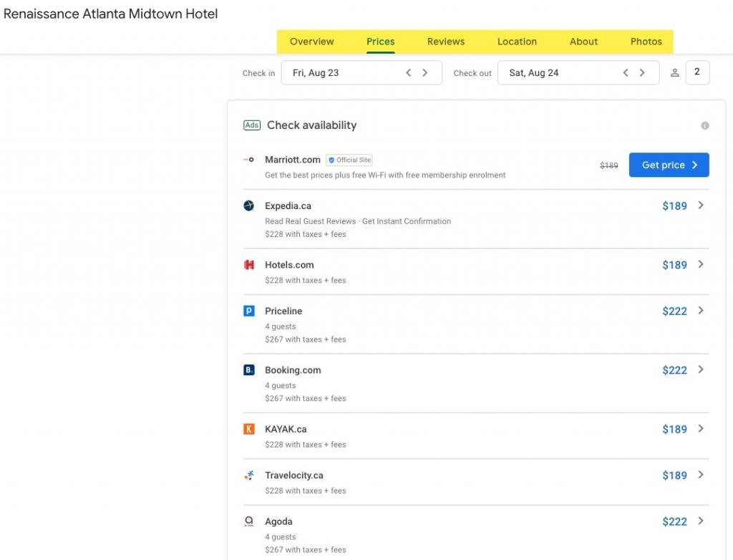Screen dimensions: 733x560
Task: Open the Priceline listing name
Action: (283, 311)
